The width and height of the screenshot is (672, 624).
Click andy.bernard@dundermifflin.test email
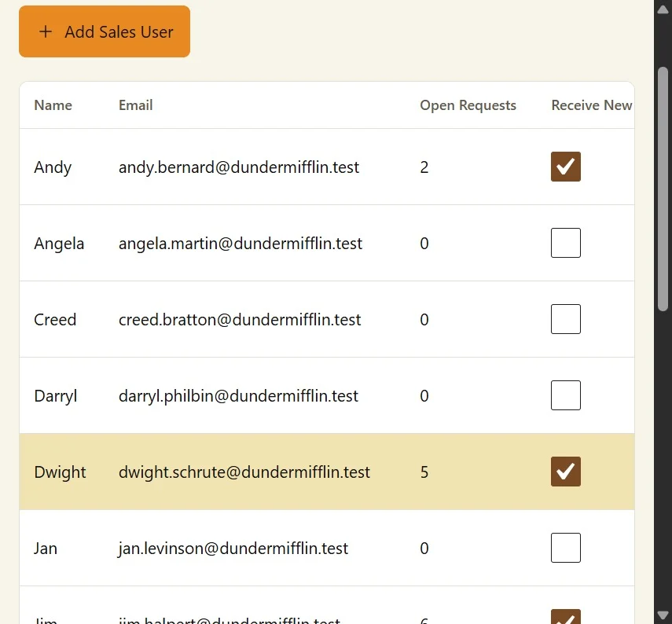coord(239,167)
